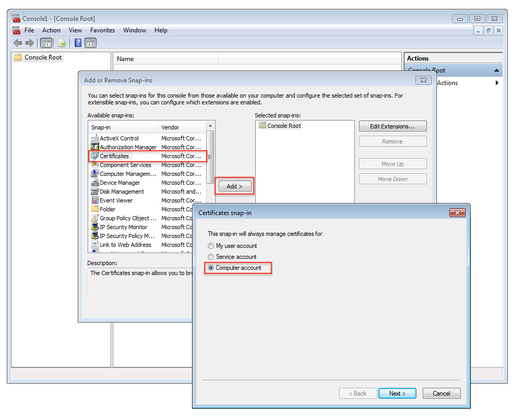
Task: Click the Name column header in the console
Action: click(x=166, y=59)
